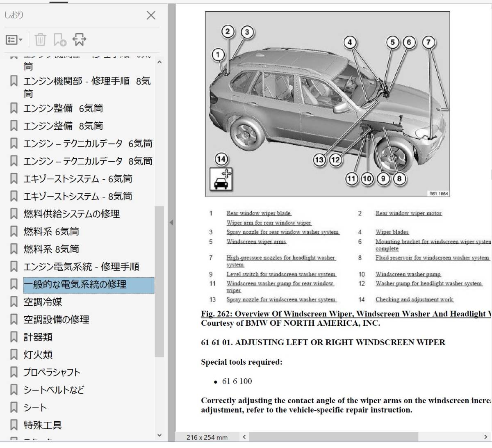The height and width of the screenshot is (448, 492).
Task: Open bookmark 空調冷媒
Action: click(x=43, y=302)
